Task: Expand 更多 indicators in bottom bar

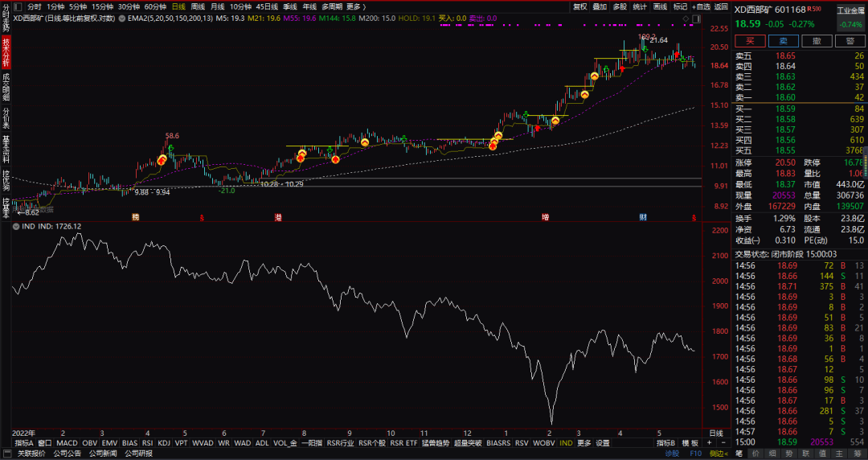Action: [584, 443]
